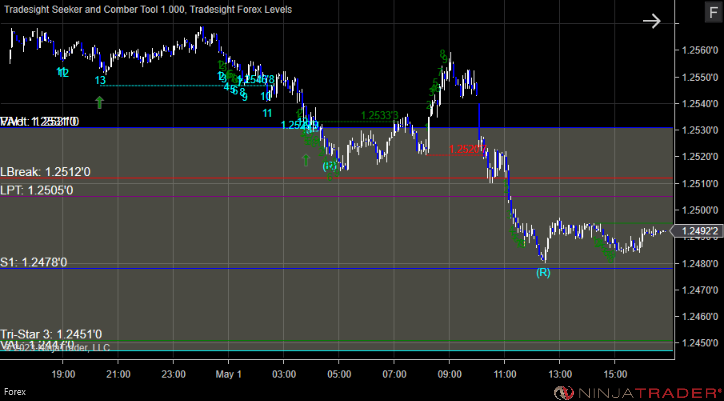
Task: Click the green up arrow below count 13
Action: click(100, 102)
